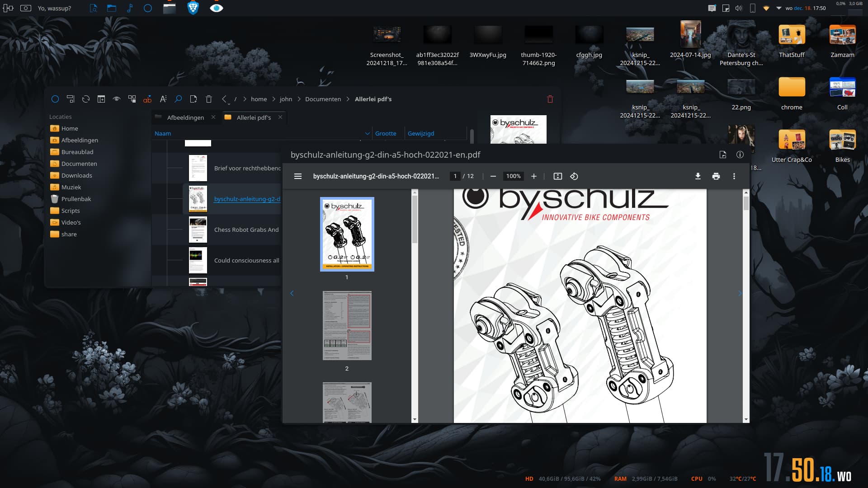Click the blue circle icon in file manager toolbar
The width and height of the screenshot is (868, 488).
tap(55, 99)
